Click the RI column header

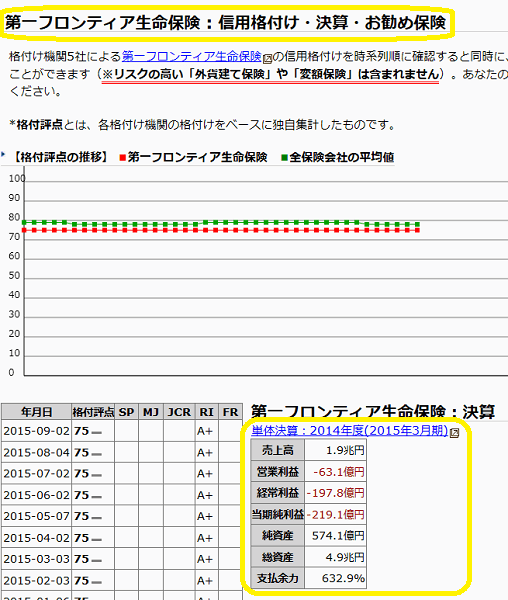[207, 412]
